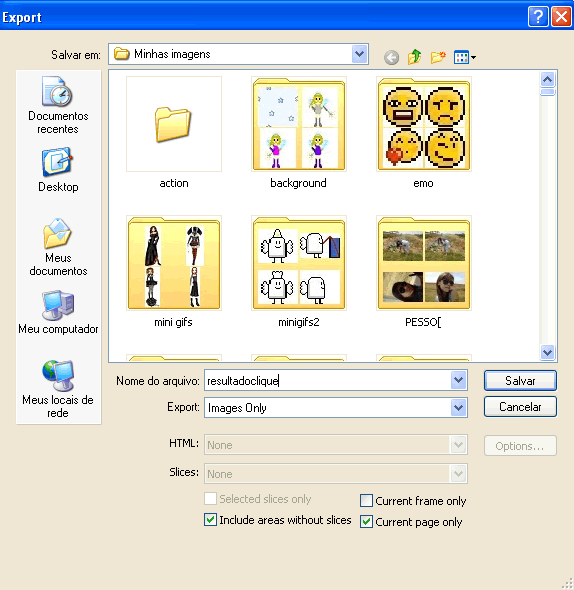Select Meu computador shortcut
This screenshot has height=590, width=574.
58,312
